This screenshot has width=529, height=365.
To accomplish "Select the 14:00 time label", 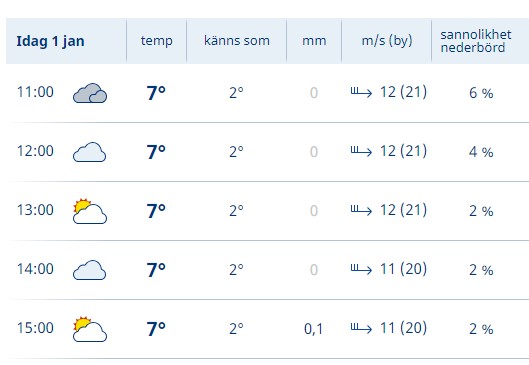I will coord(35,269).
